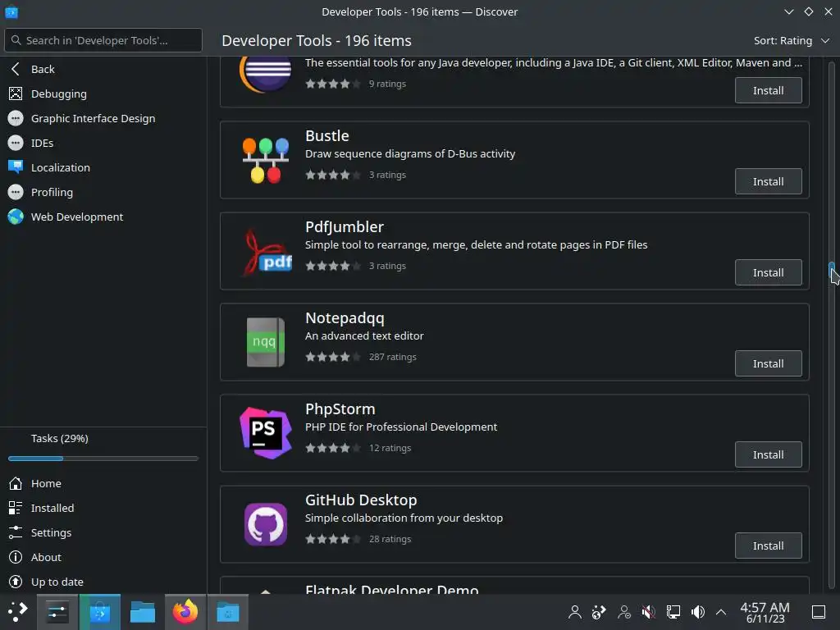Show the desktop peek button

click(x=819, y=612)
